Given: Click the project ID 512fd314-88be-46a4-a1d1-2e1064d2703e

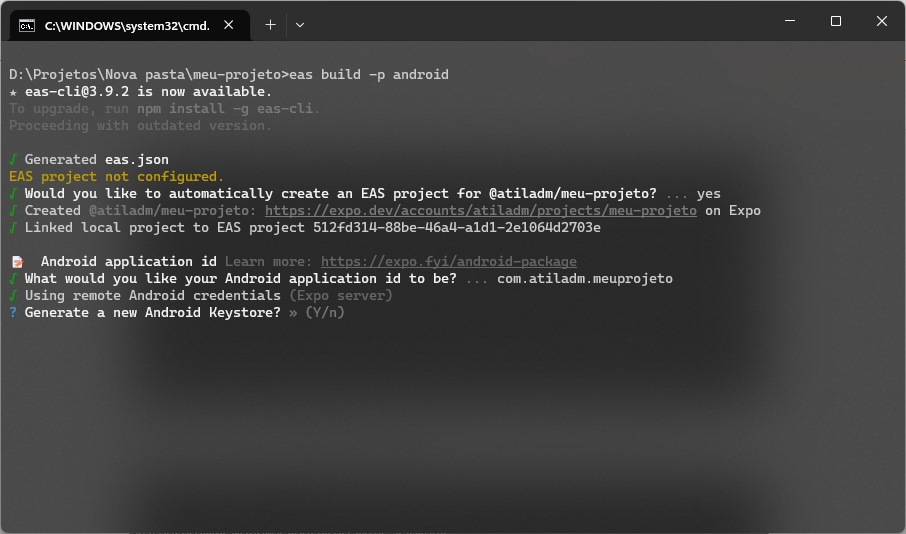Looking at the screenshot, I should tap(456, 228).
